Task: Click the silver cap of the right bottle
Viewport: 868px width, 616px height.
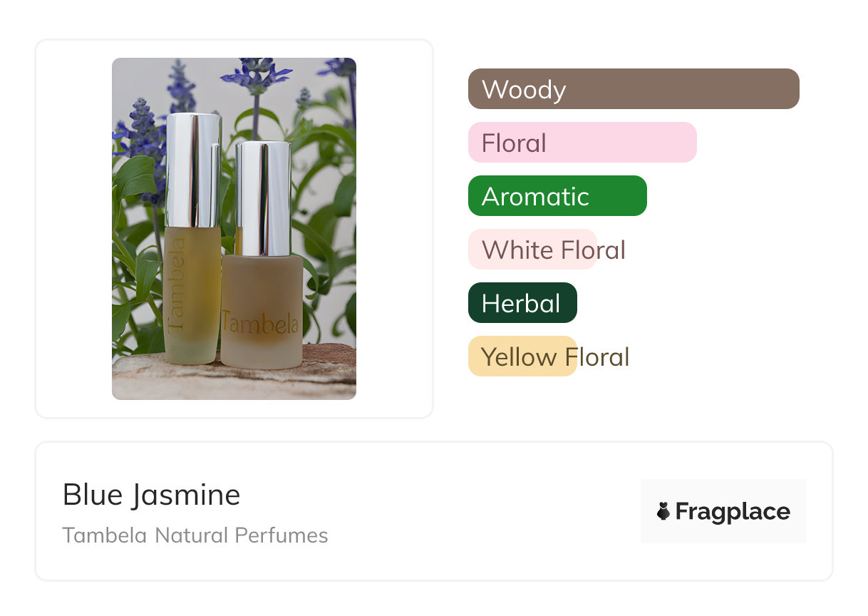Action: pos(262,198)
